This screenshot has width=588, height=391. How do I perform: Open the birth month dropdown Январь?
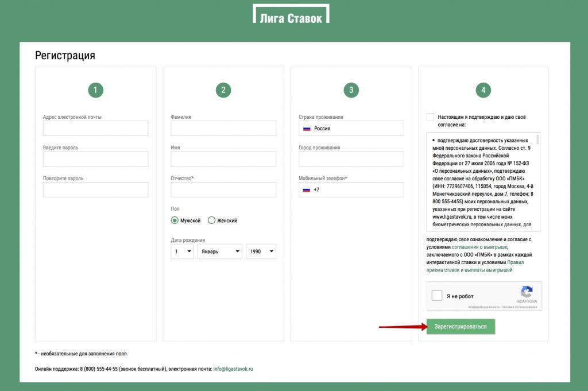pyautogui.click(x=219, y=251)
